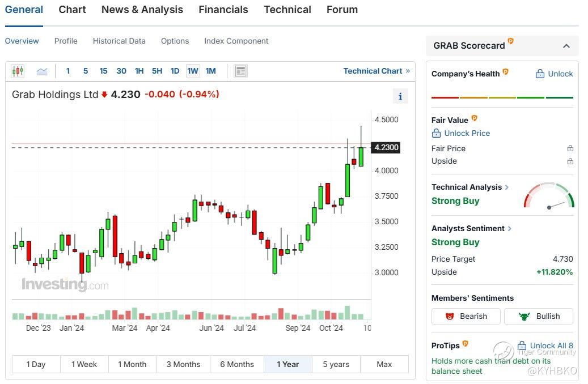Select the 6 Months range button
Viewport: 588px width, 384px height.
237,364
